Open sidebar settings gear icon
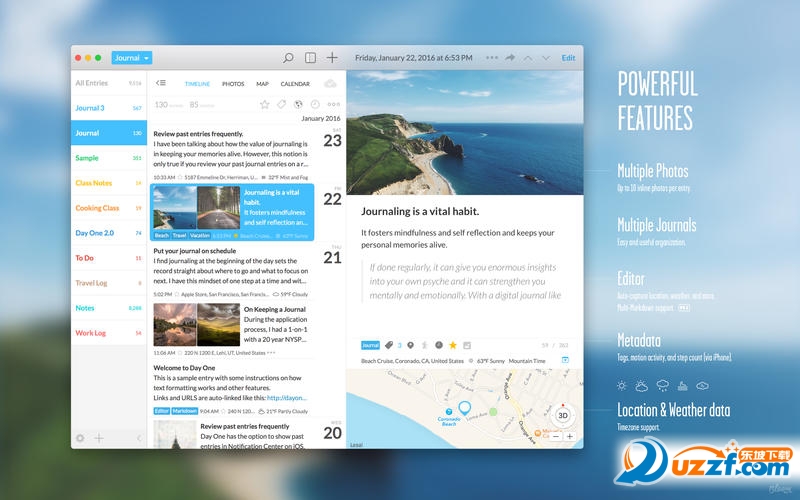800x500 pixels. [x=80, y=438]
